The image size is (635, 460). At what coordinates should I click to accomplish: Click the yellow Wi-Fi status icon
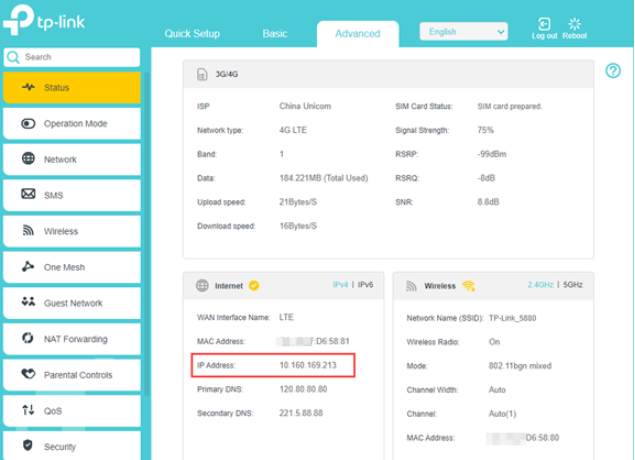click(469, 286)
